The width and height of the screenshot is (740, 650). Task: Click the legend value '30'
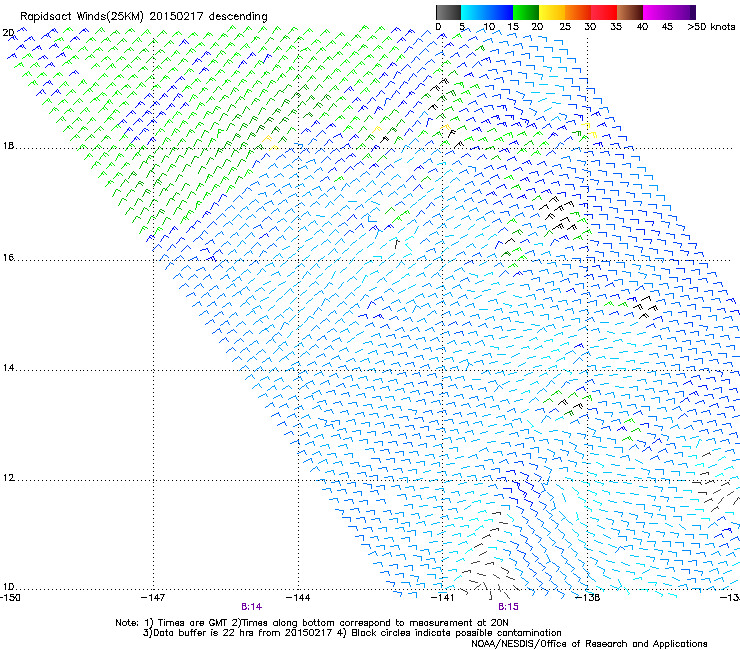[x=590, y=27]
